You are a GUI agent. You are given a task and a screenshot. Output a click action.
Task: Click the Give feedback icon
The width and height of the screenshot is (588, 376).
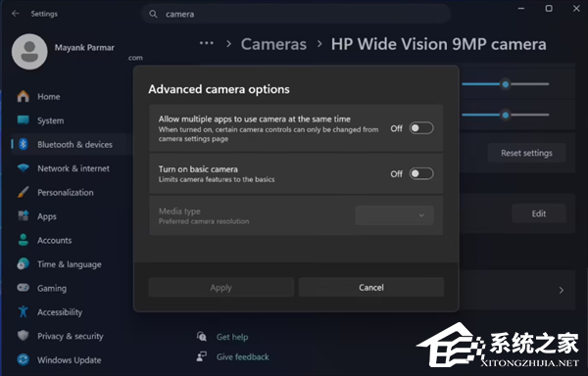(x=202, y=356)
